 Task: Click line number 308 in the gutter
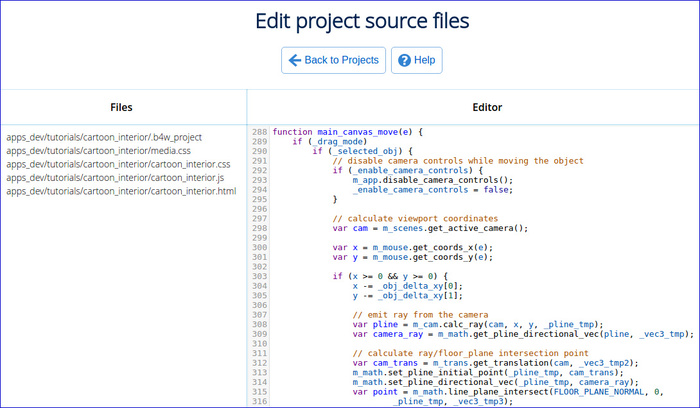coord(259,324)
